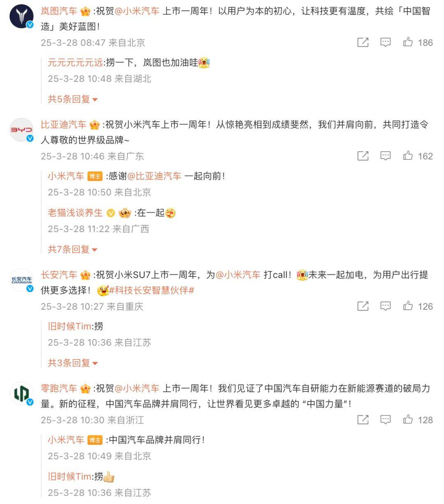444x504 pixels.
Task: Forward the 长安汽车 comment
Action: point(363,306)
